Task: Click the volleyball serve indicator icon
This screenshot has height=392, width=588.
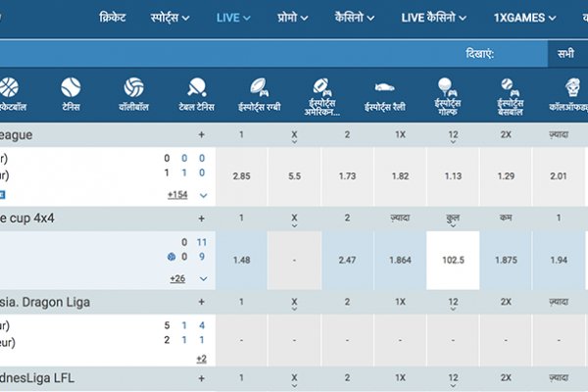Action: click(x=171, y=257)
